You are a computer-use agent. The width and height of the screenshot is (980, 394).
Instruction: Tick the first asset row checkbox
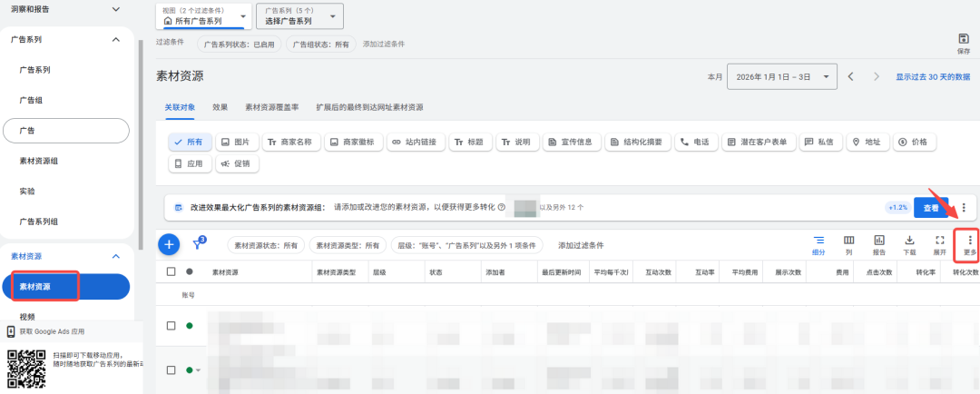coord(171,326)
